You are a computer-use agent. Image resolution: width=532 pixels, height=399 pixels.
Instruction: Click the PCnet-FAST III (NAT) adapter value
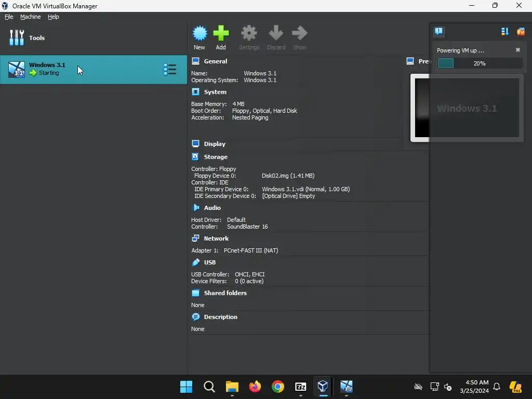[x=251, y=250]
